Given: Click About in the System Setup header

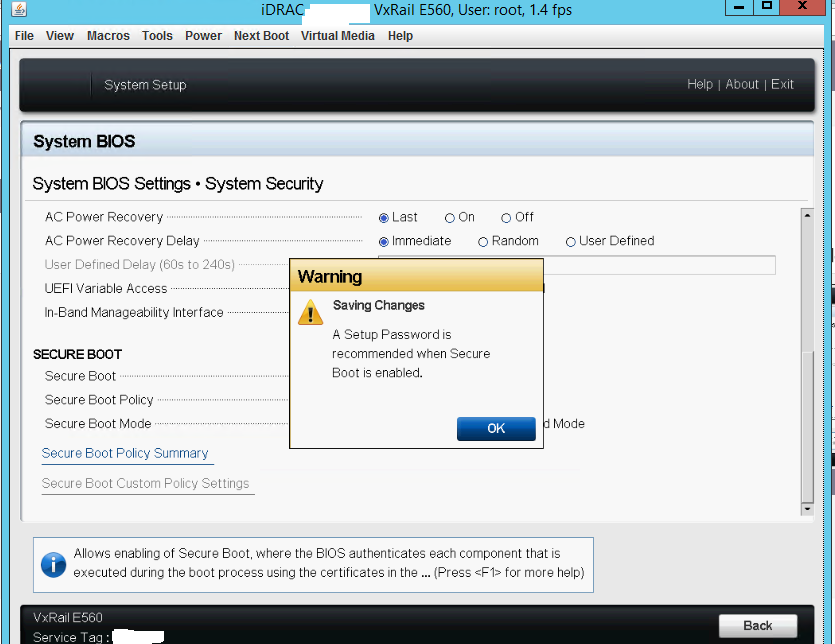Looking at the screenshot, I should pos(742,84).
